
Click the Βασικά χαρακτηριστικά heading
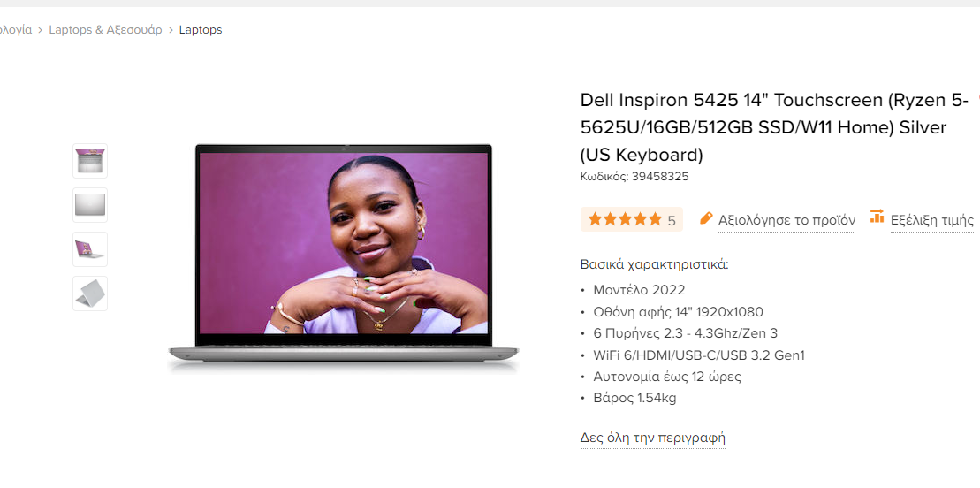655,264
